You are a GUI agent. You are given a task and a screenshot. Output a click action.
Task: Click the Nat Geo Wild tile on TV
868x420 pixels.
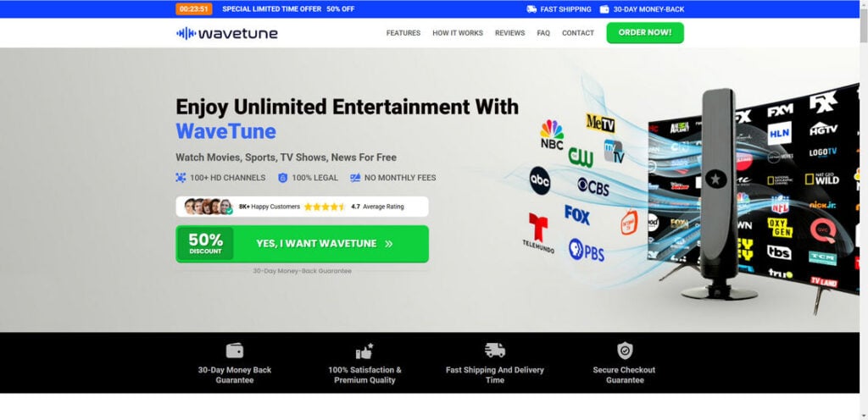pos(822,179)
